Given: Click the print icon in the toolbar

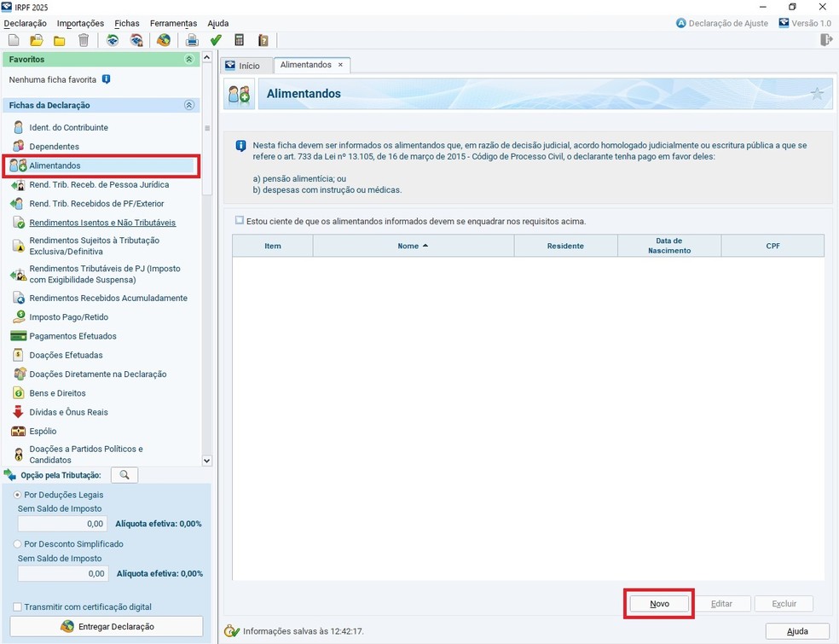Looking at the screenshot, I should (x=192, y=40).
